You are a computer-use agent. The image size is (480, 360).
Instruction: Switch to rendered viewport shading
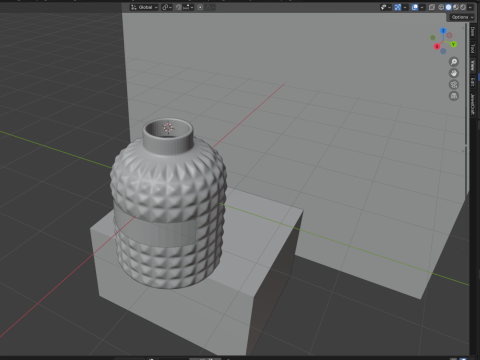coord(463,7)
